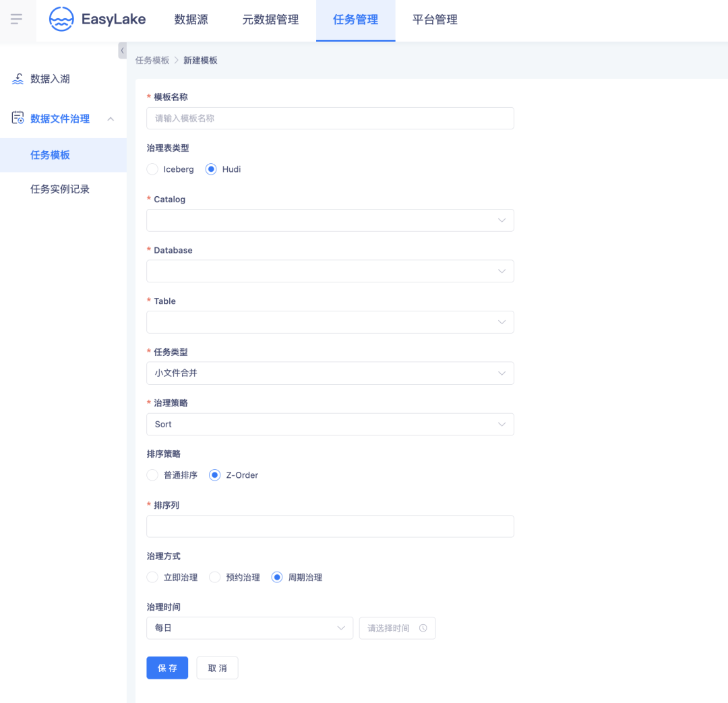Collapse the 数据文件治理 menu chevron

pyautogui.click(x=111, y=119)
